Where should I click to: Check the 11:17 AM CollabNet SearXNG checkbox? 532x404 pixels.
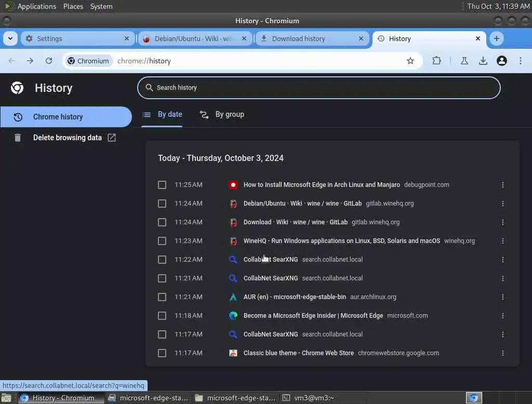(162, 334)
